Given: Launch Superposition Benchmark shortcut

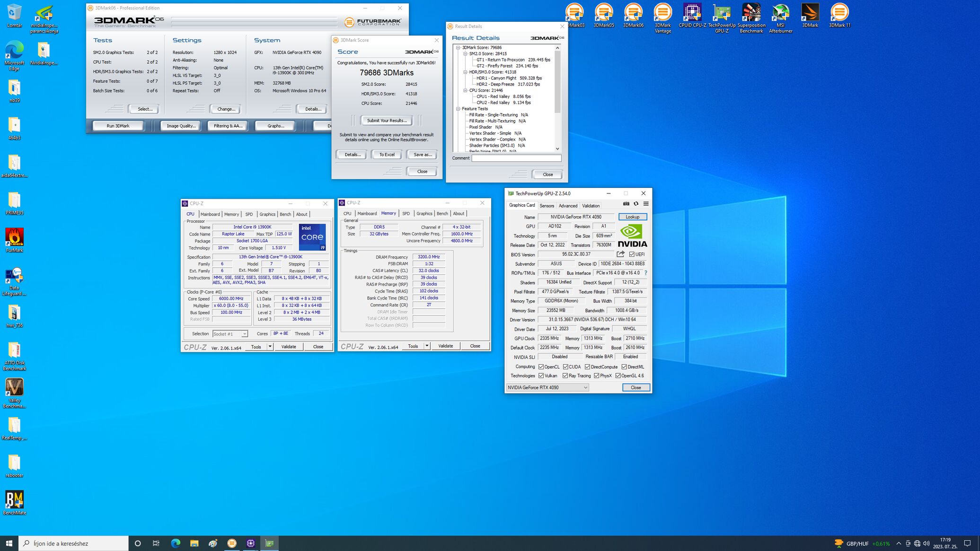Looking at the screenshot, I should (x=751, y=17).
